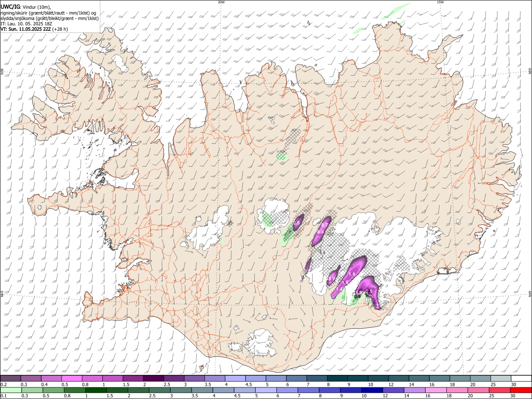
Task: Click the top-row legend swatch between 0.2 and 0.3
Action: tap(10, 378)
